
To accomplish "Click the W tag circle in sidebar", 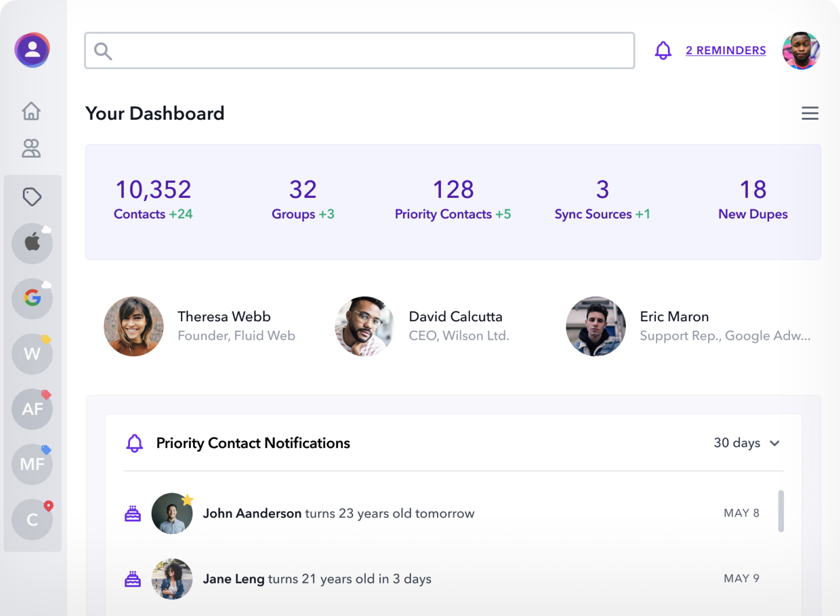I will click(32, 354).
